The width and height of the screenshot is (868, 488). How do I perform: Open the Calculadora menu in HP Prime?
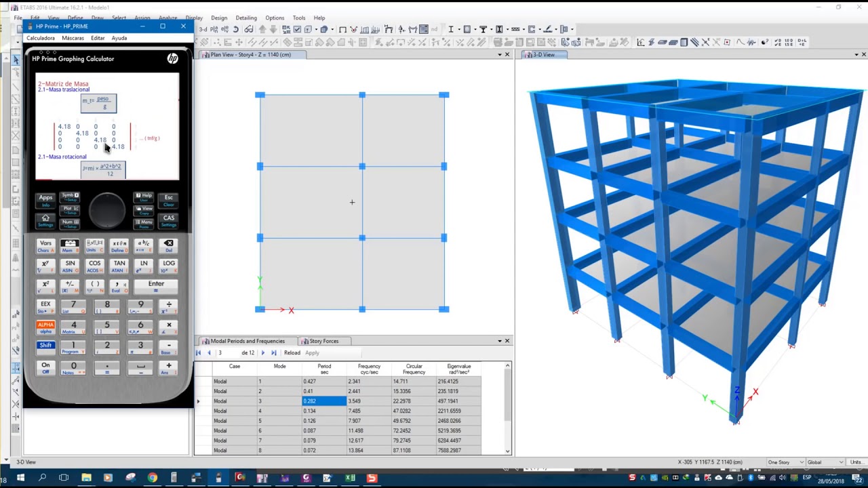point(41,38)
